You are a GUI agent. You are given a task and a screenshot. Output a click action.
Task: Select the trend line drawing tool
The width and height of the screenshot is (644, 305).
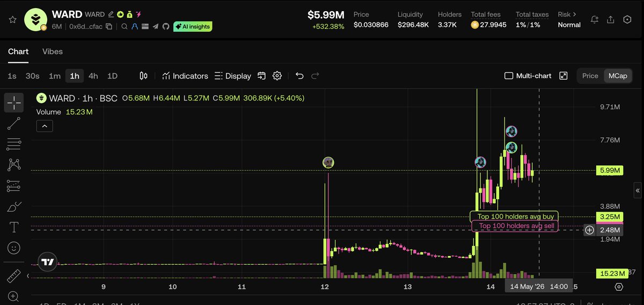click(14, 123)
